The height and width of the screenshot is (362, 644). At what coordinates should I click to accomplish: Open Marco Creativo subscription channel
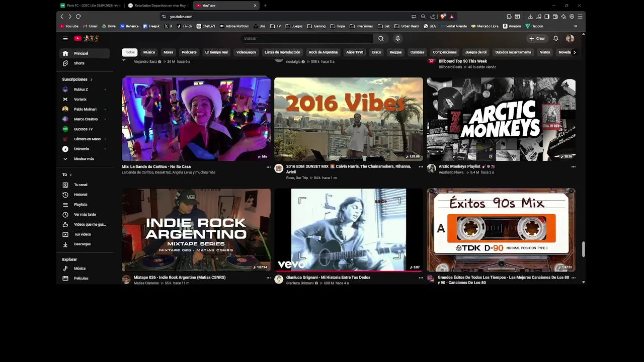click(85, 119)
